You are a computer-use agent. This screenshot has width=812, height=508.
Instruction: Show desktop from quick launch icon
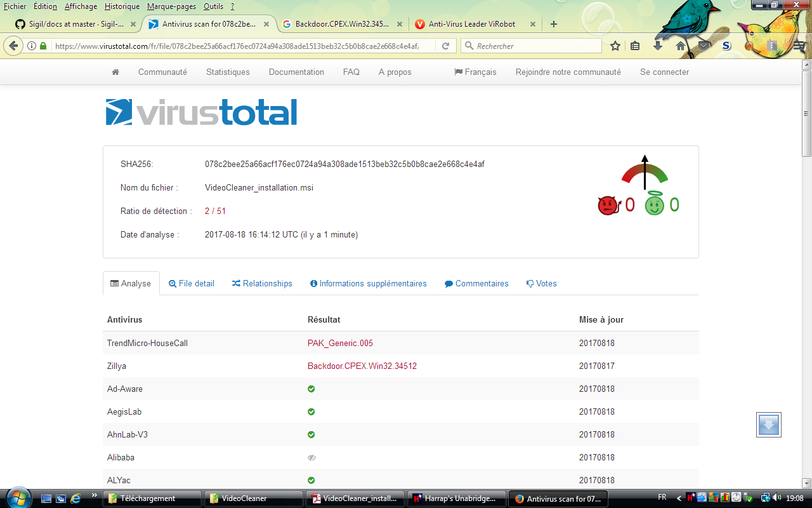(46, 498)
